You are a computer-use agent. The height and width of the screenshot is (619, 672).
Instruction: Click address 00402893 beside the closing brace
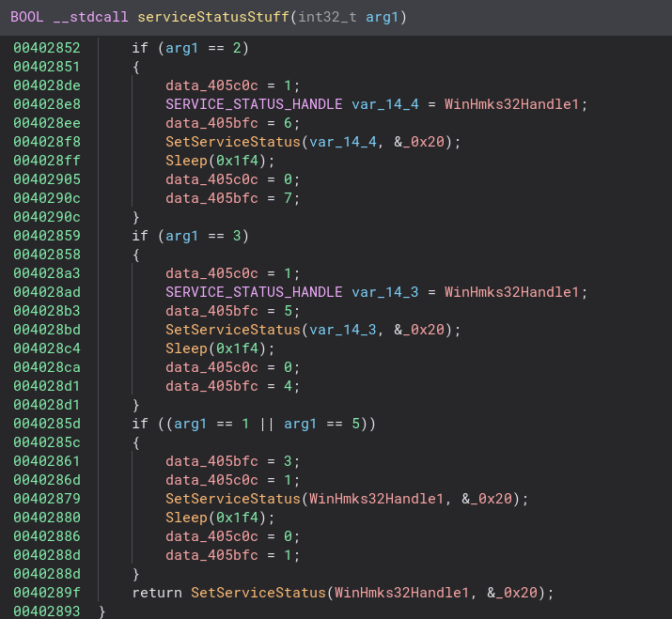[46, 611]
